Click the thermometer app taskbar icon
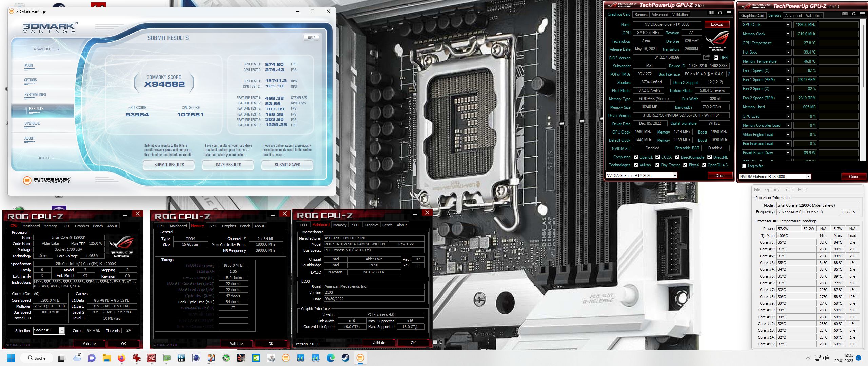This screenshot has height=366, width=868. click(x=211, y=358)
